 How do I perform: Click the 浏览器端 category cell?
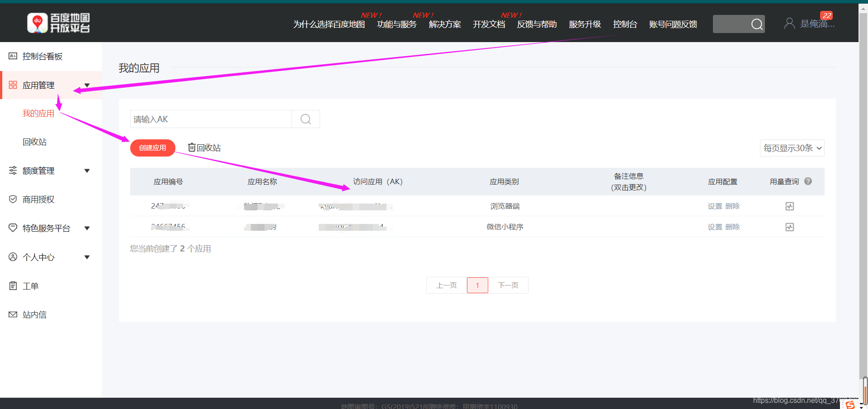click(x=505, y=206)
